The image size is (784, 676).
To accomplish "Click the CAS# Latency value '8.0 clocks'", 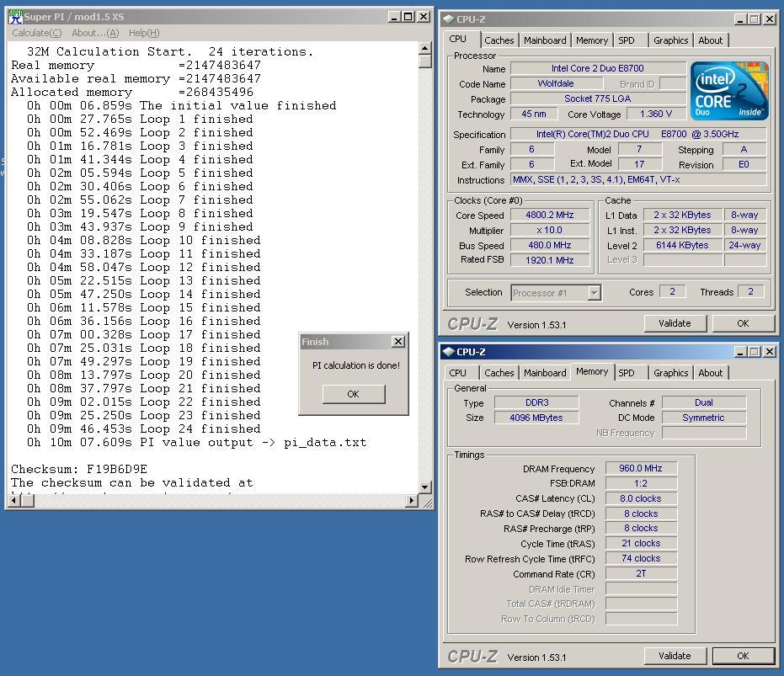I will [641, 498].
